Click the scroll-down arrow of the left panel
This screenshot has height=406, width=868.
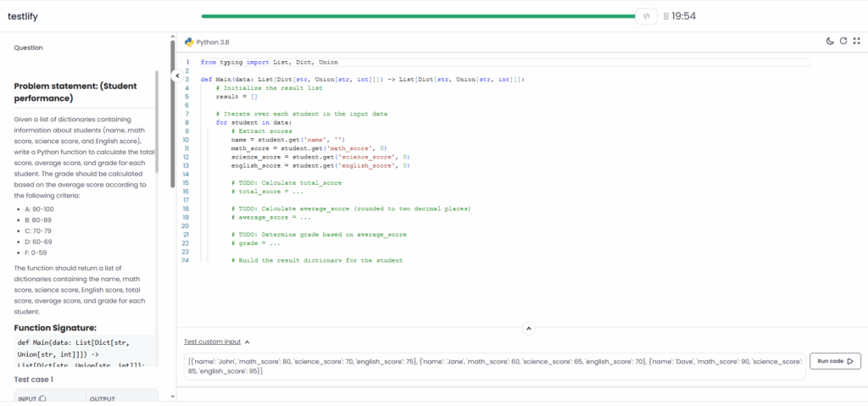172,397
